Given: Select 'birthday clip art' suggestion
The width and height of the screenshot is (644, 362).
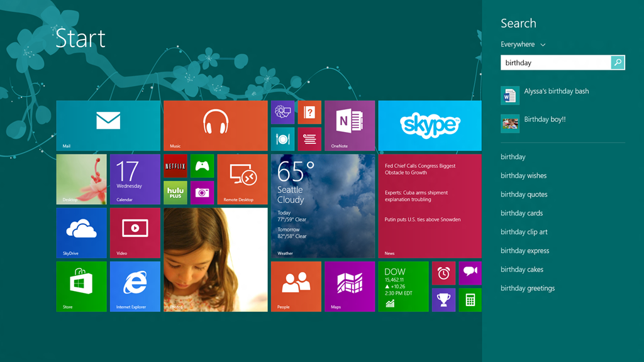Looking at the screenshot, I should (x=524, y=232).
